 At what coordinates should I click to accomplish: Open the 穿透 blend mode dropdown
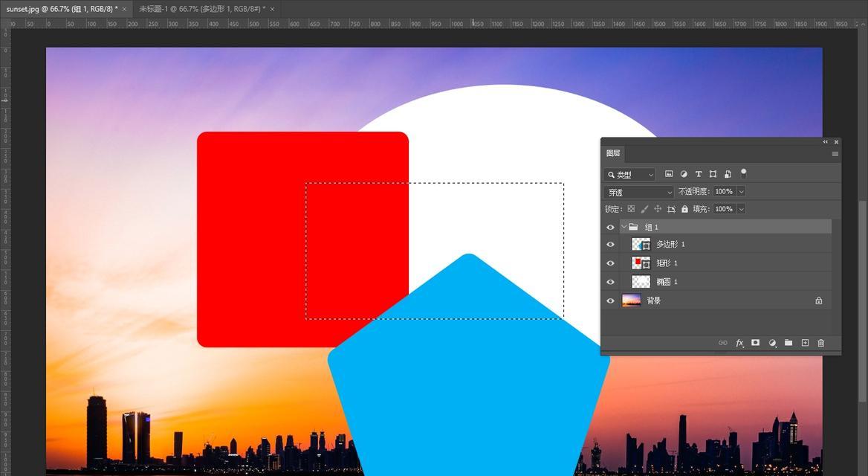639,193
